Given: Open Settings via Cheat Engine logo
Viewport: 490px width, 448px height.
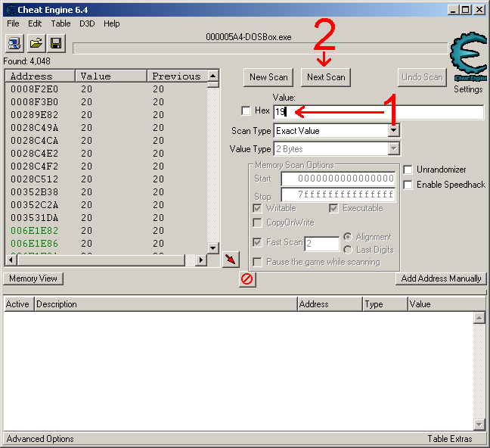Looking at the screenshot, I should (x=468, y=57).
